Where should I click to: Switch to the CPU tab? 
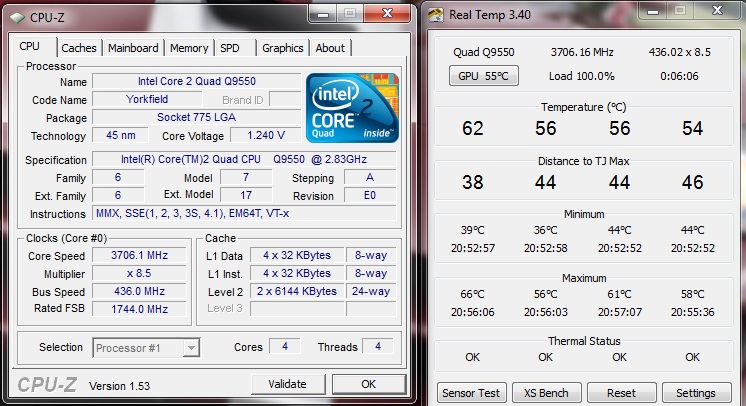30,47
